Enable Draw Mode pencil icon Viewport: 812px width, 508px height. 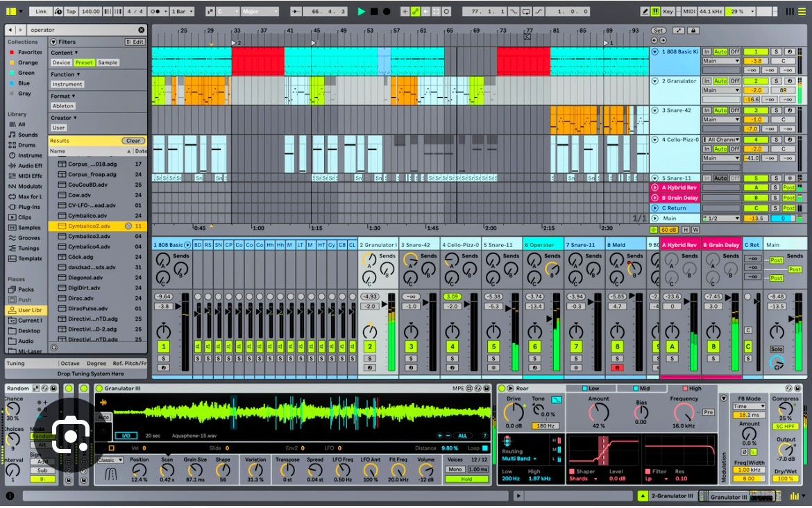(645, 11)
